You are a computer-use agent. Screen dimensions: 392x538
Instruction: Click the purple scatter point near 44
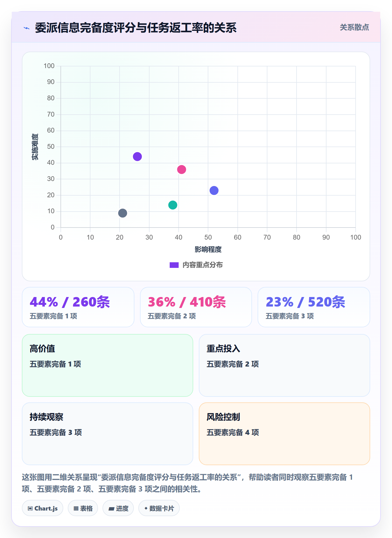(137, 156)
